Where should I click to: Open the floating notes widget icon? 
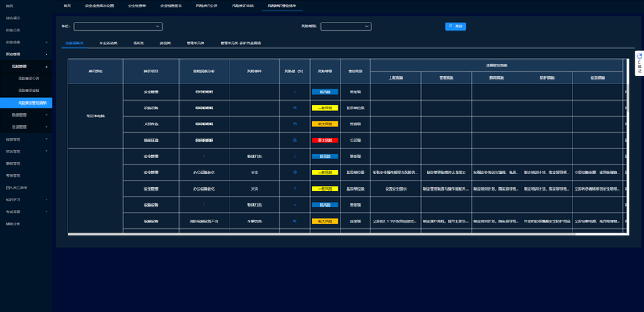(x=639, y=56)
